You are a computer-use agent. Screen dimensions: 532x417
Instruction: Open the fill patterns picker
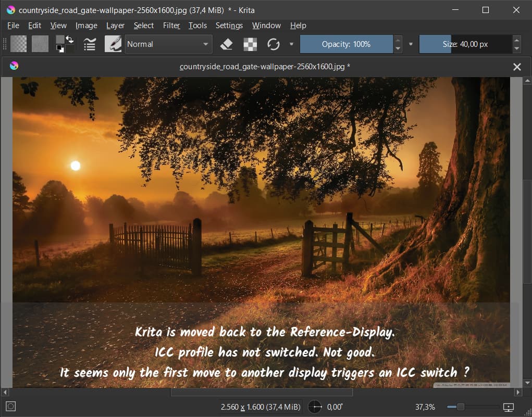(x=40, y=44)
